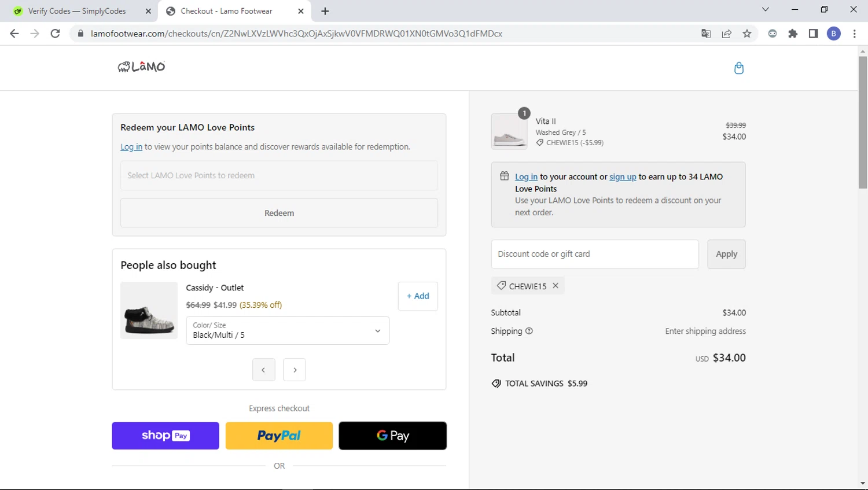Click the scrollbar up arrow
Screen dimensions: 868x490
point(863,51)
